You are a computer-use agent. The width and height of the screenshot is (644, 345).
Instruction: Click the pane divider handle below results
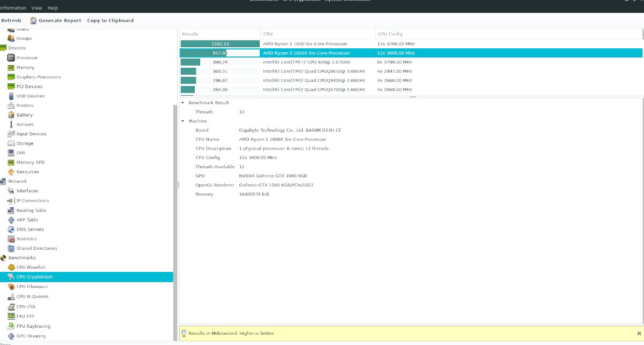tap(412, 97)
